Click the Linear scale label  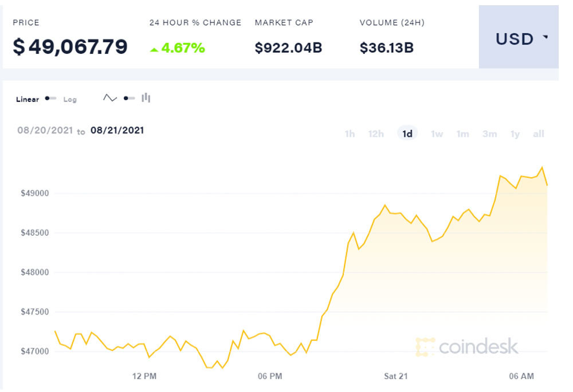(x=28, y=100)
